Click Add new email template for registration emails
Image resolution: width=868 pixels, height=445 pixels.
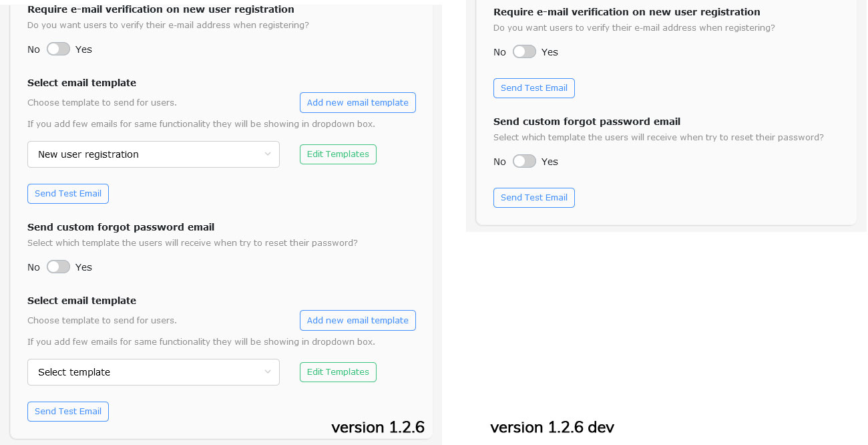pos(358,102)
